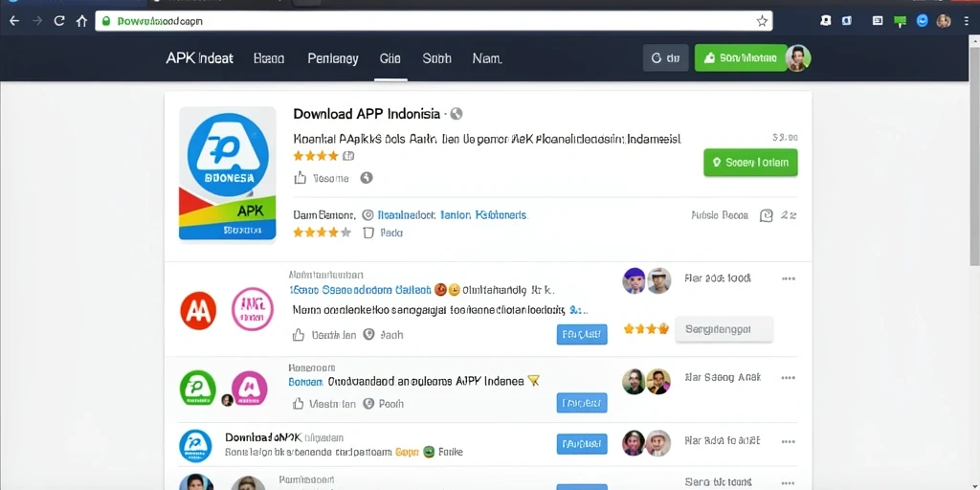
Task: Click the round globe icon after Tasama
Action: tap(367, 178)
